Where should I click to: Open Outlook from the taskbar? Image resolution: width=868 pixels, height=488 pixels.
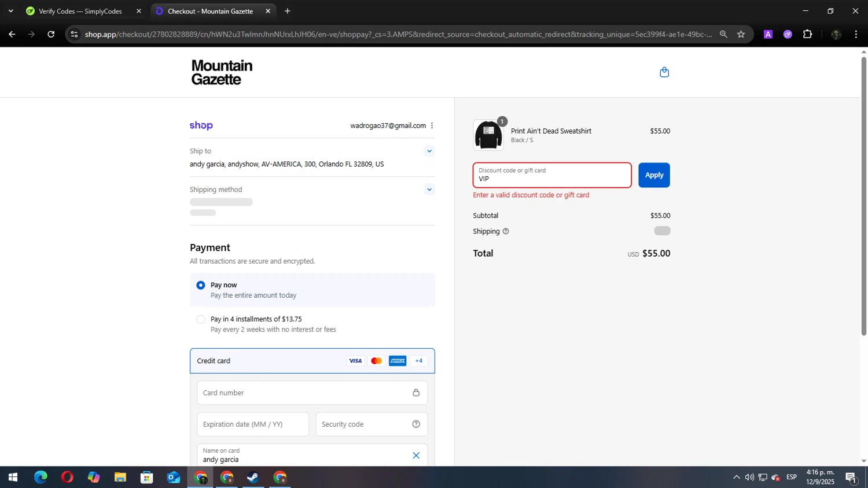174,478
